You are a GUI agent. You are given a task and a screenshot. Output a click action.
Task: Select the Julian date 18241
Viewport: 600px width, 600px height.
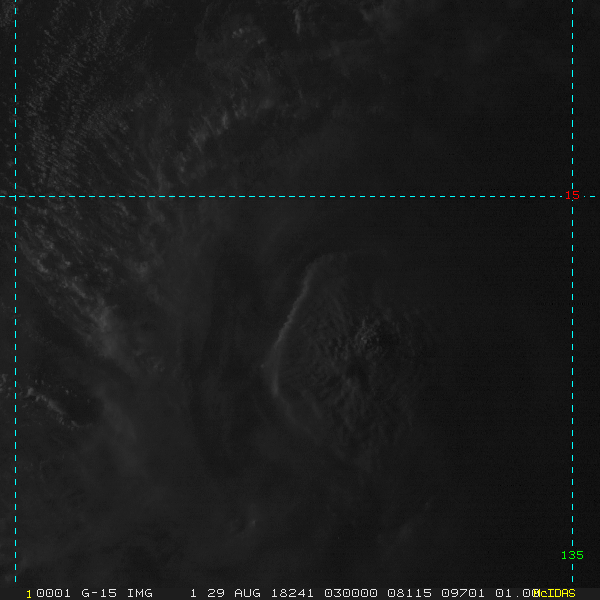click(292, 593)
